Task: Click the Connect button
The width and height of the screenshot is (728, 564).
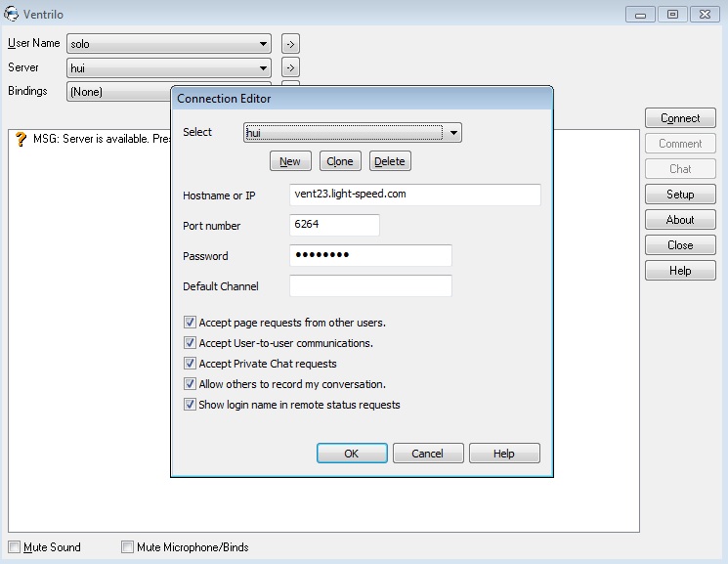Action: (x=680, y=118)
